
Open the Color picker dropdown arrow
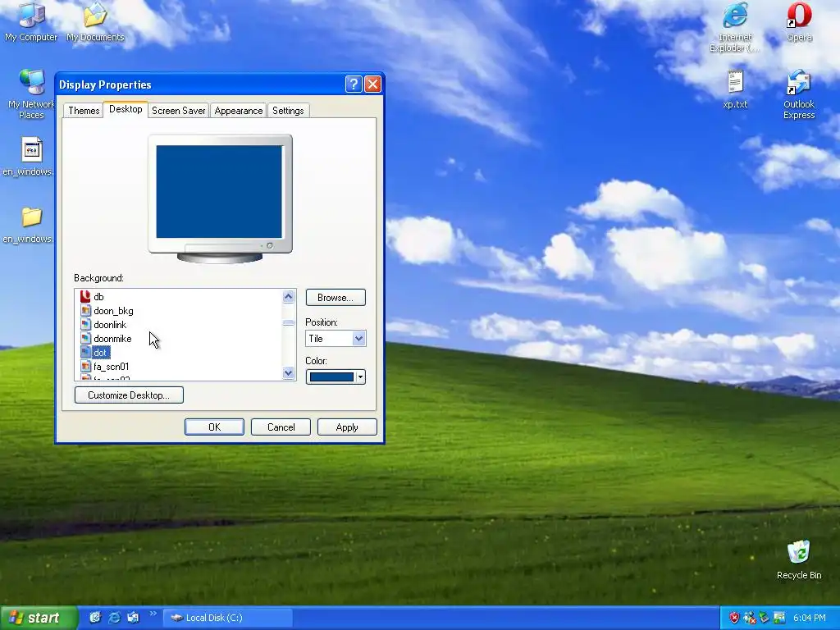[361, 377]
